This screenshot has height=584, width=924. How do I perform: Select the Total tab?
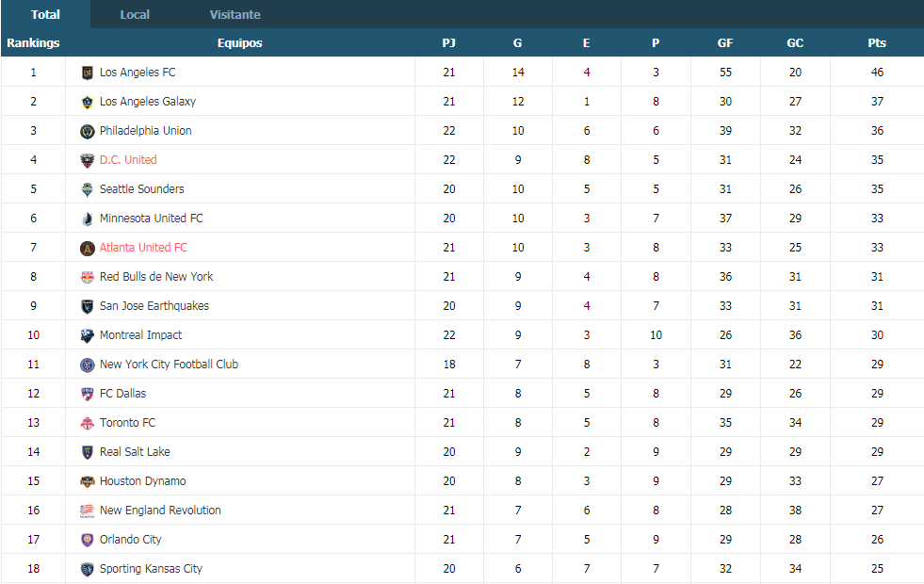pyautogui.click(x=45, y=15)
